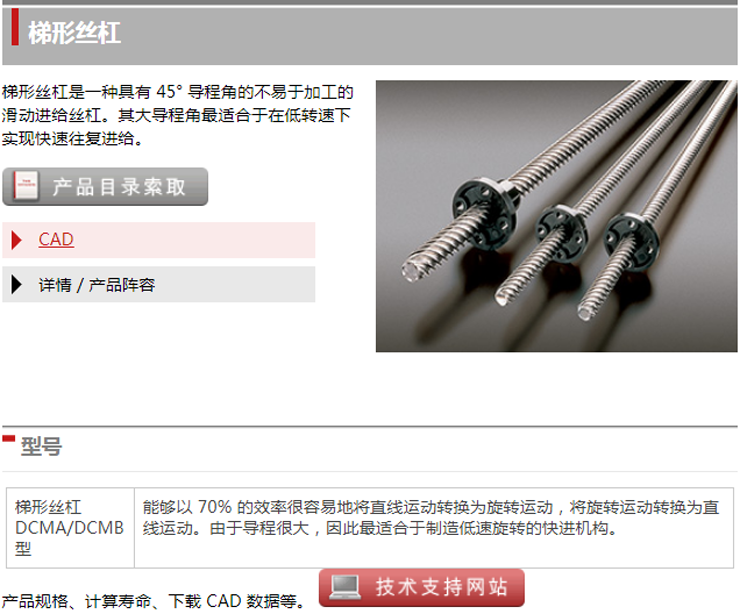Click the red marker beside 型号 heading
Image resolution: width=740 pixels, height=614 pixels.
[x=8, y=438]
